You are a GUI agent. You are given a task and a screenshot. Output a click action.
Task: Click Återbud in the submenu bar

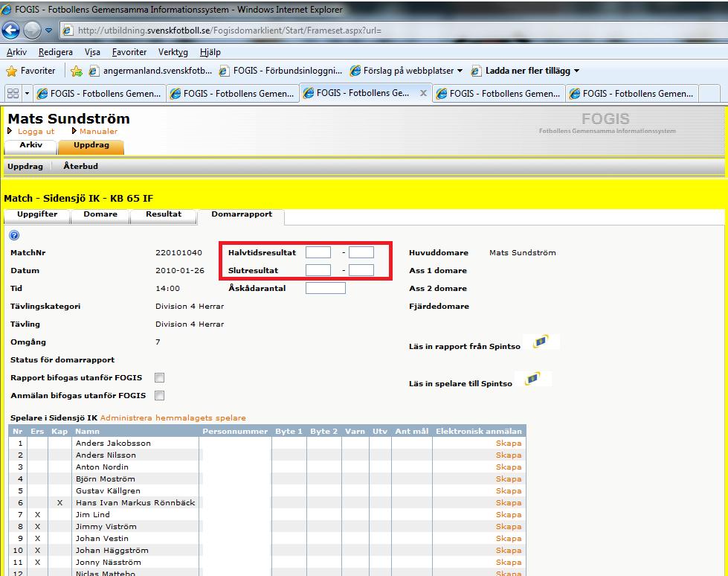click(x=80, y=166)
